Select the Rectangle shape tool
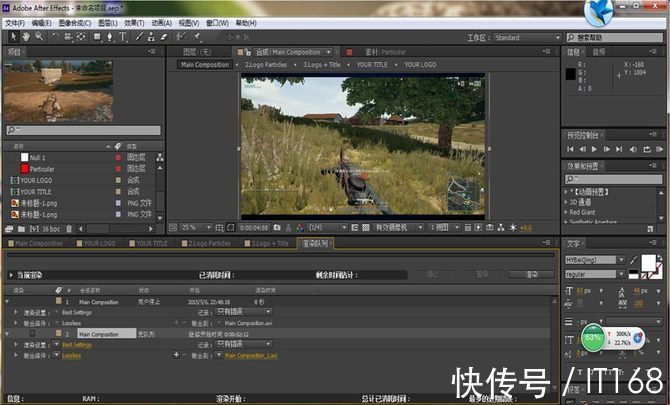This screenshot has width=670, height=405. coord(97,37)
